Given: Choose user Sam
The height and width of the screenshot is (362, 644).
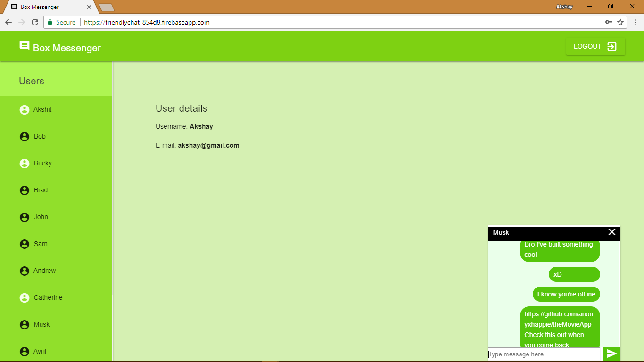Looking at the screenshot, I should 41,244.
